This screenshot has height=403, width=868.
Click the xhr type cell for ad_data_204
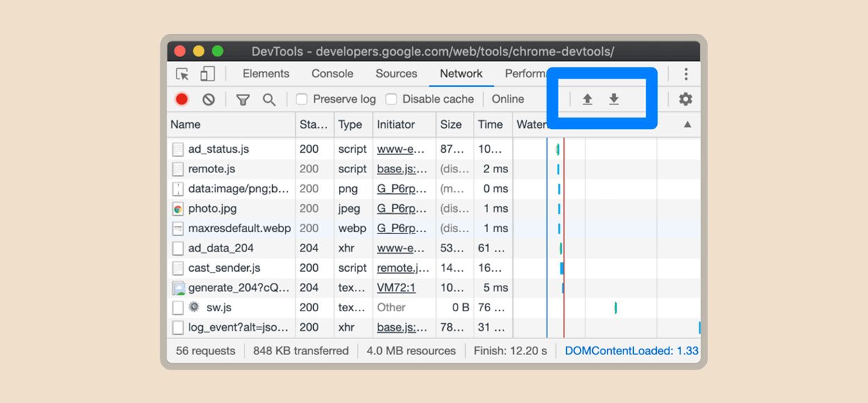[x=347, y=248]
